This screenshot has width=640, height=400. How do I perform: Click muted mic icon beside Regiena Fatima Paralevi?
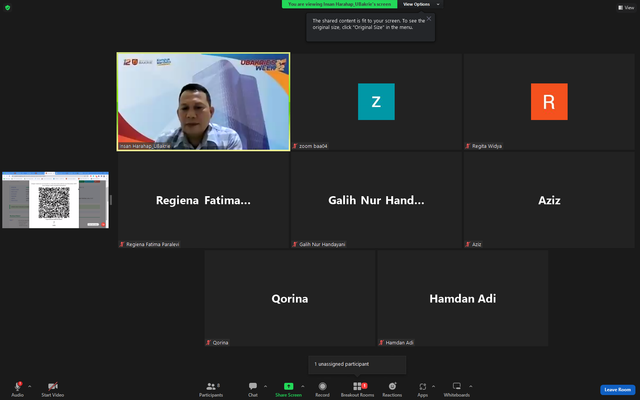click(122, 244)
